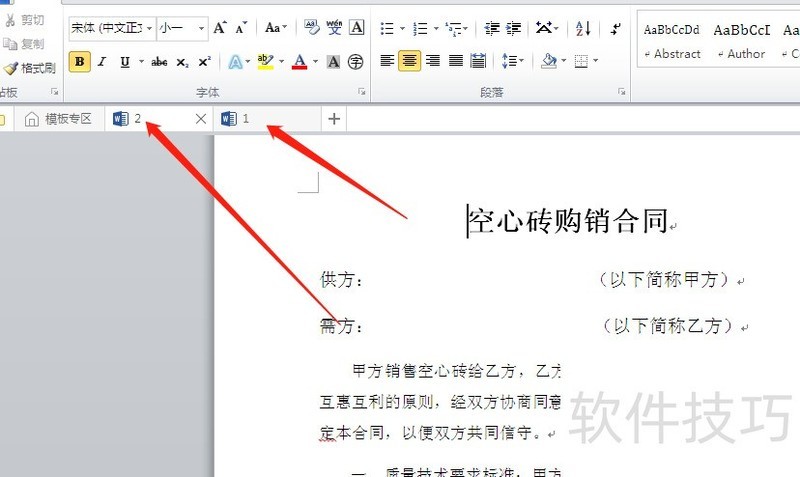The height and width of the screenshot is (477, 800).
Task: Click the Grow Font icon
Action: point(220,28)
